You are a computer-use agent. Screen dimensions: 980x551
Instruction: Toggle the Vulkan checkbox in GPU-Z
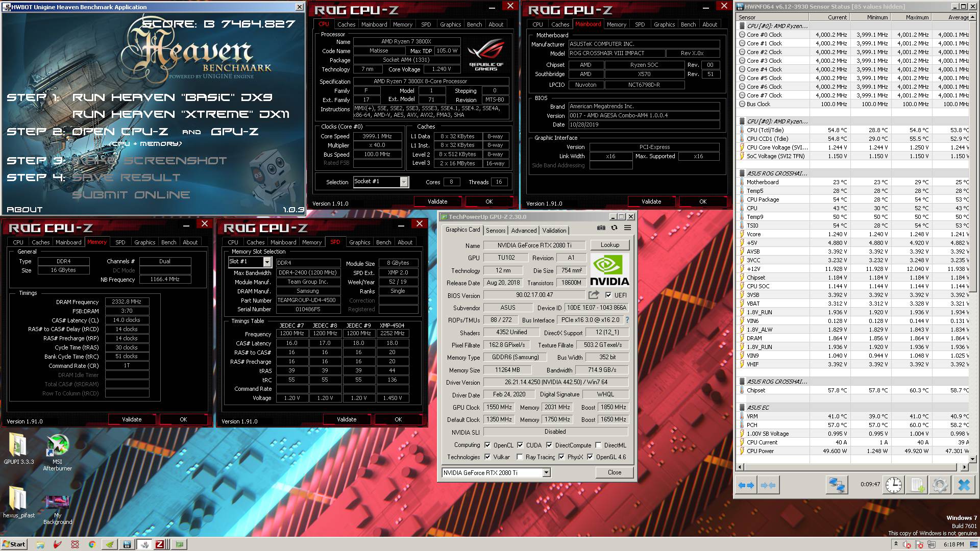click(487, 457)
